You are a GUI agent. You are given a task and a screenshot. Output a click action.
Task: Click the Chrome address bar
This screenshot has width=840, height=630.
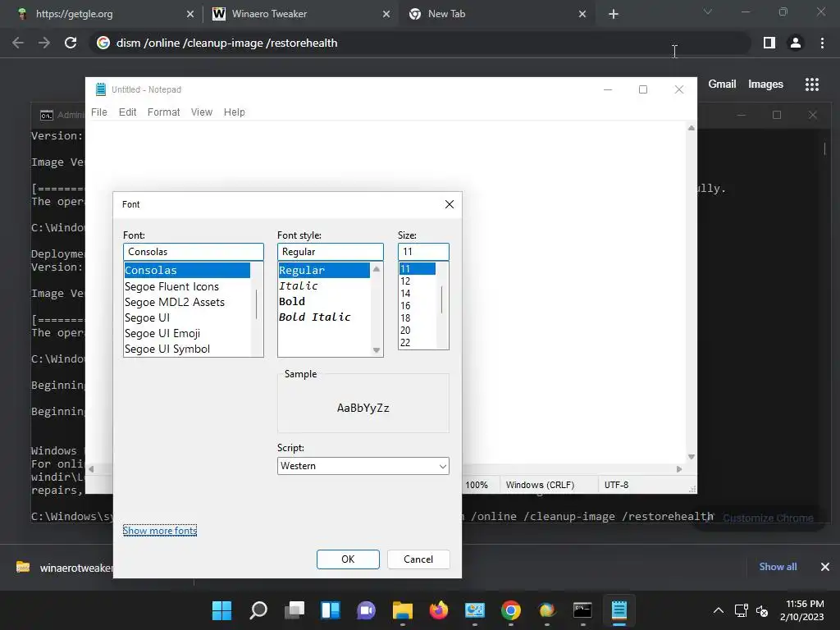click(420, 43)
